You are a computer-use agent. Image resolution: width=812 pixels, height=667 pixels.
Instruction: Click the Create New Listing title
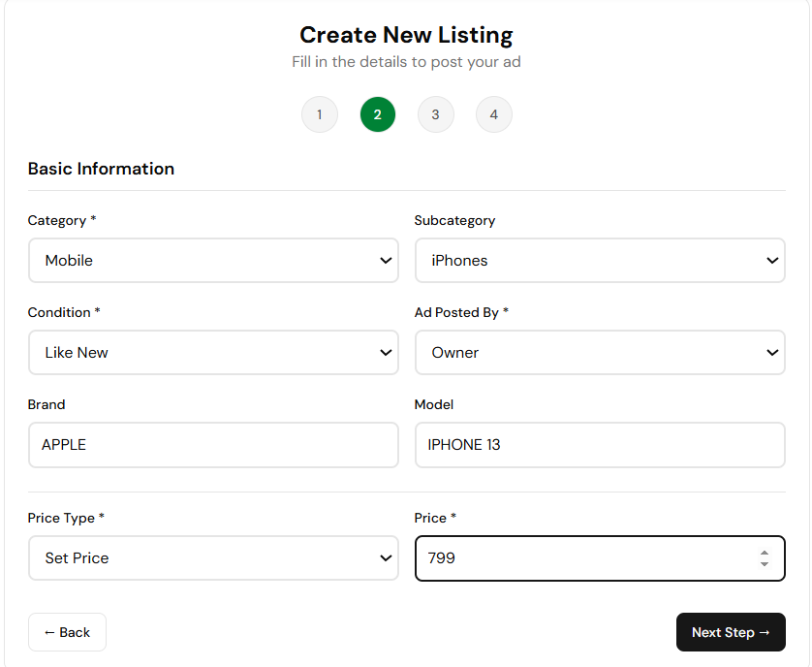pyautogui.click(x=406, y=35)
